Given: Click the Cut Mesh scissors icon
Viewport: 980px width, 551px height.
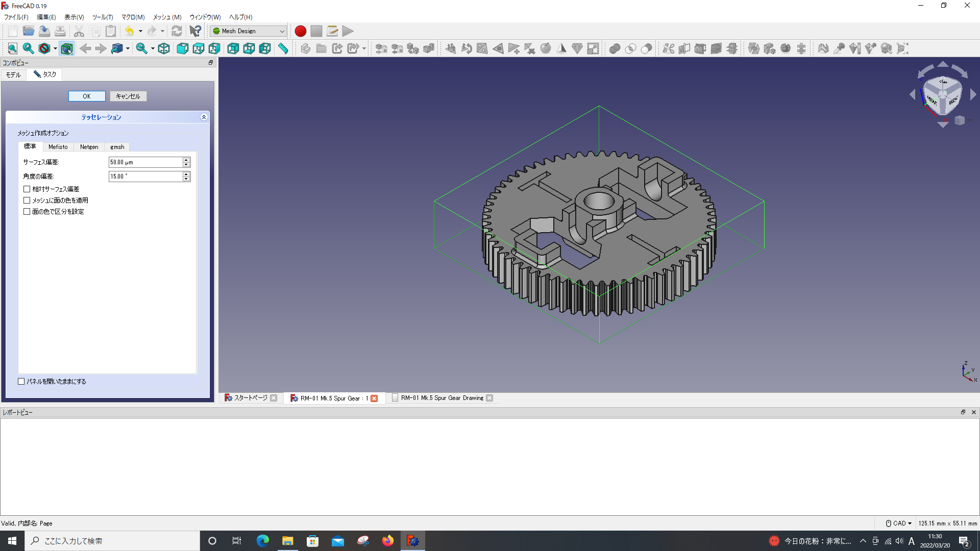Looking at the screenshot, I should [668, 48].
